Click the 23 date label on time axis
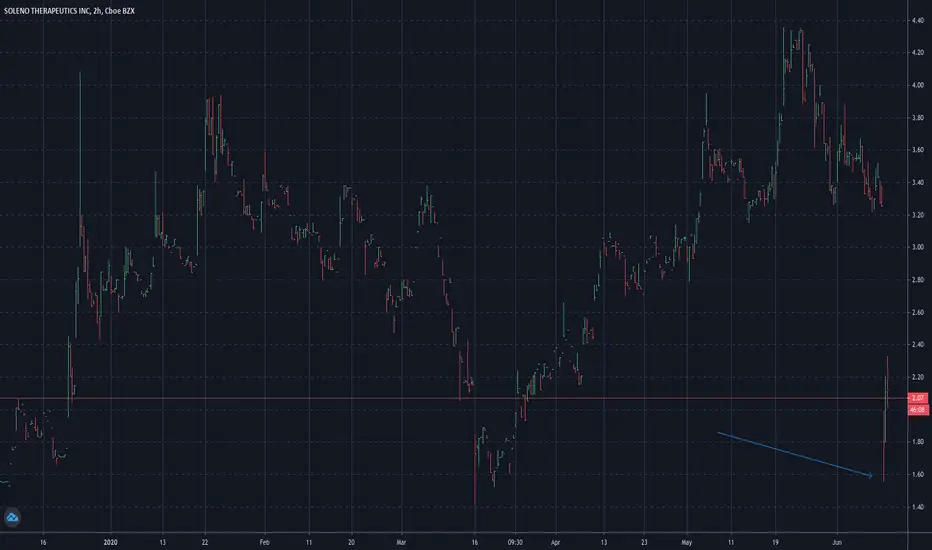Viewport: 932px width, 550px height. 644,542
